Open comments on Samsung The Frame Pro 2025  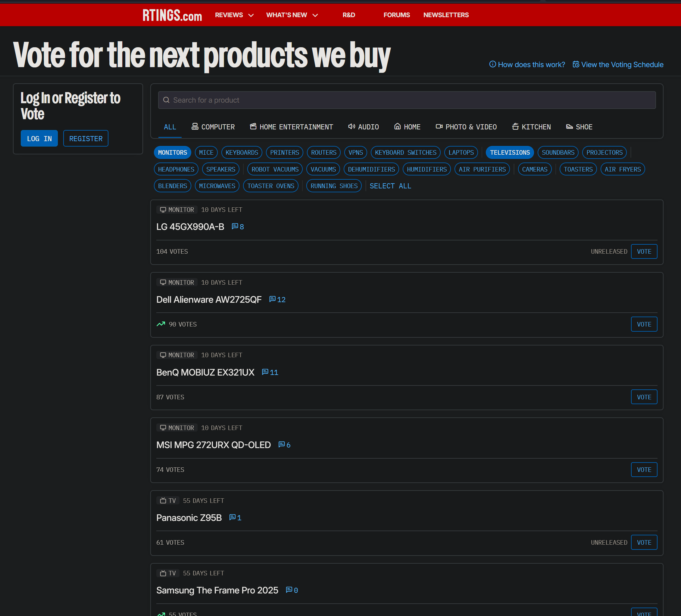pyautogui.click(x=291, y=590)
